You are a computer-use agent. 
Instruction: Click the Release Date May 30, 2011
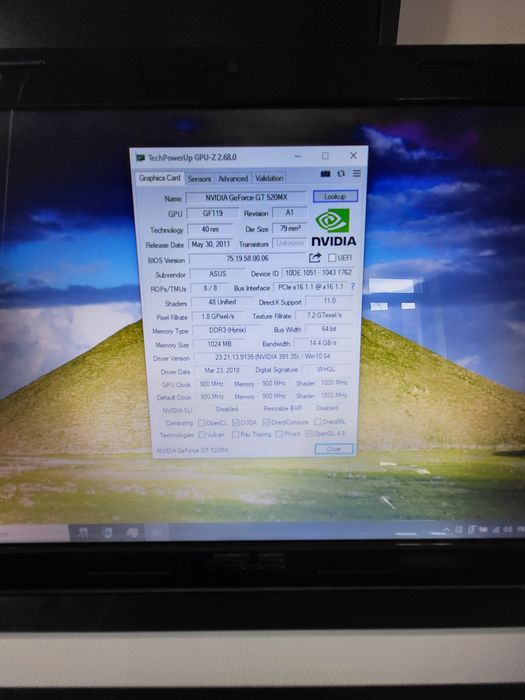211,244
